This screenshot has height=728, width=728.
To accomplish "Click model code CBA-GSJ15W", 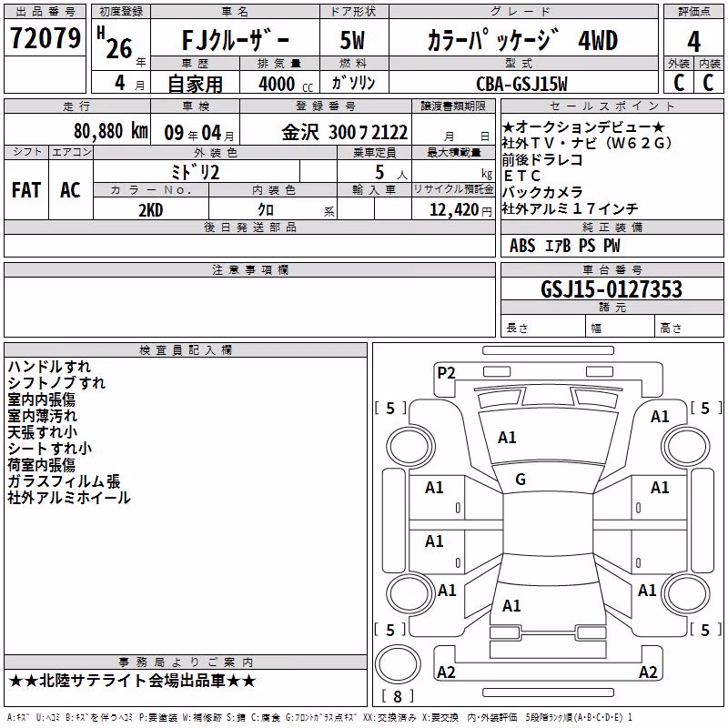I will (521, 84).
